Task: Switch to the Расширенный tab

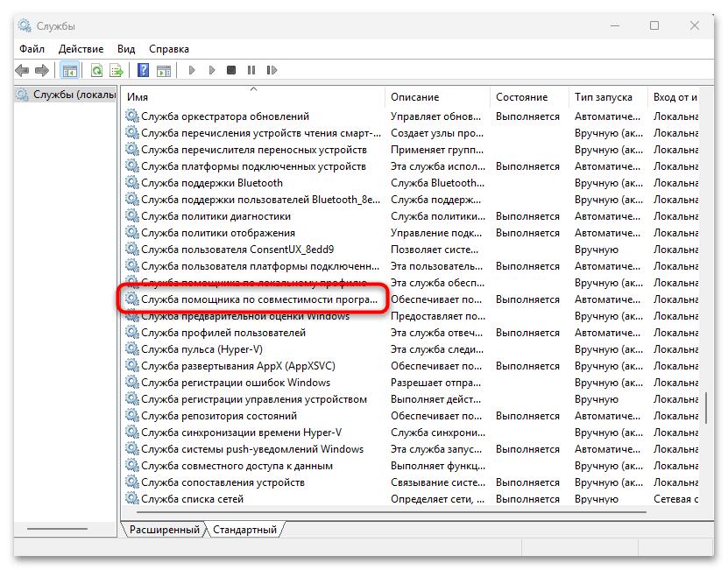Action: [165, 530]
